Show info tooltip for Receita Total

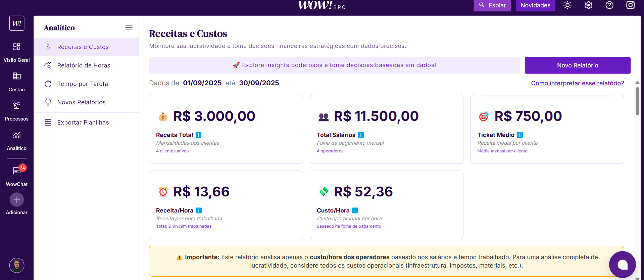tap(199, 135)
